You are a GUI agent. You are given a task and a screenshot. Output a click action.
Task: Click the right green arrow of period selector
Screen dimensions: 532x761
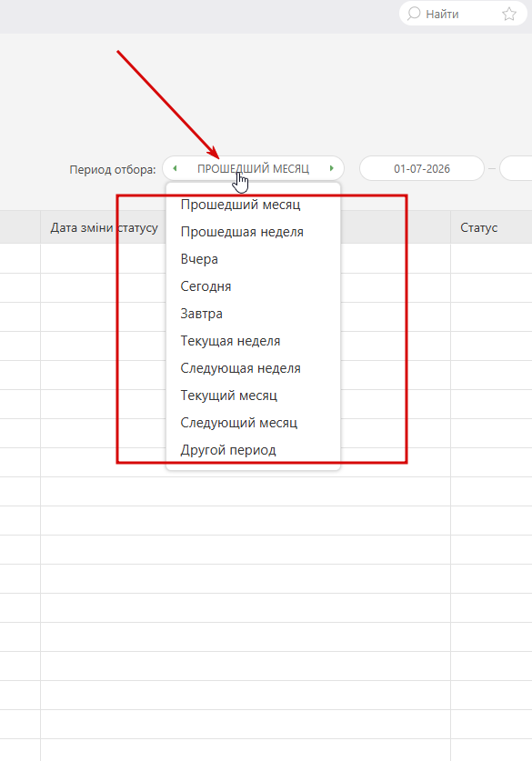[x=332, y=168]
